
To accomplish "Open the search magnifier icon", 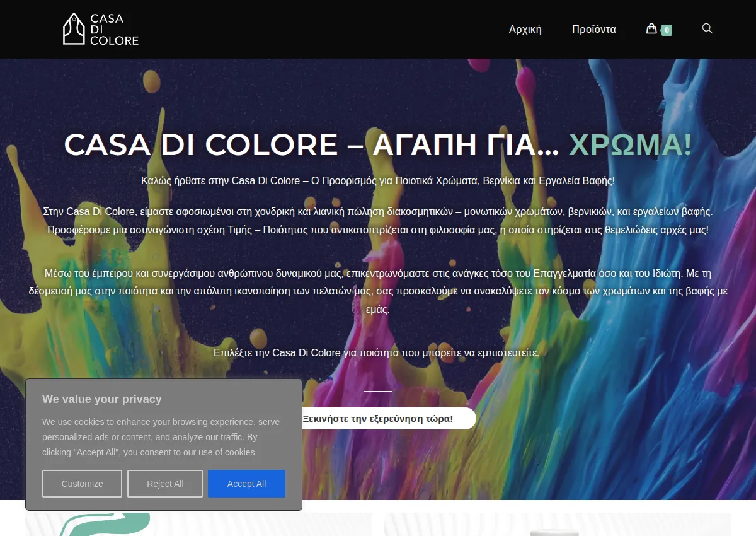I will [x=707, y=28].
